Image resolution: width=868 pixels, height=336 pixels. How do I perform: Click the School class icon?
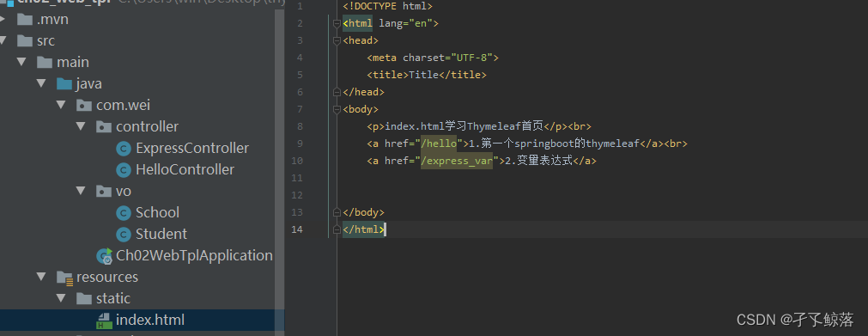[x=124, y=213]
